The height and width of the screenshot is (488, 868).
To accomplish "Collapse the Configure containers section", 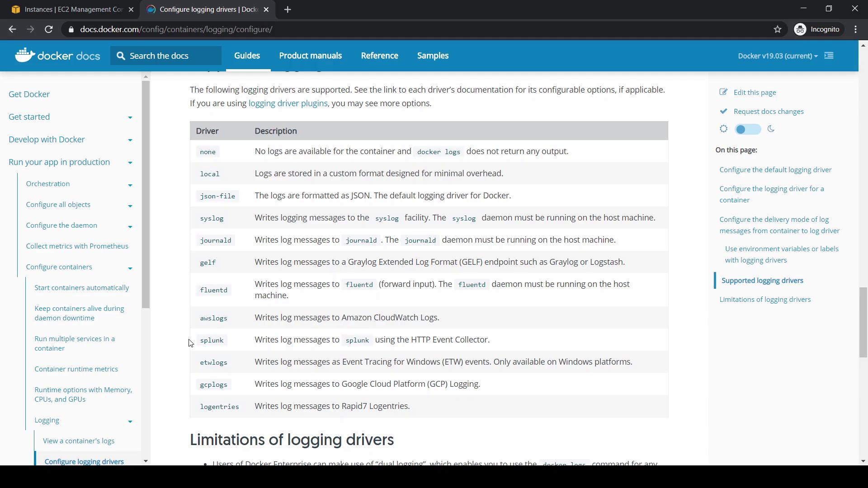I will tap(130, 268).
